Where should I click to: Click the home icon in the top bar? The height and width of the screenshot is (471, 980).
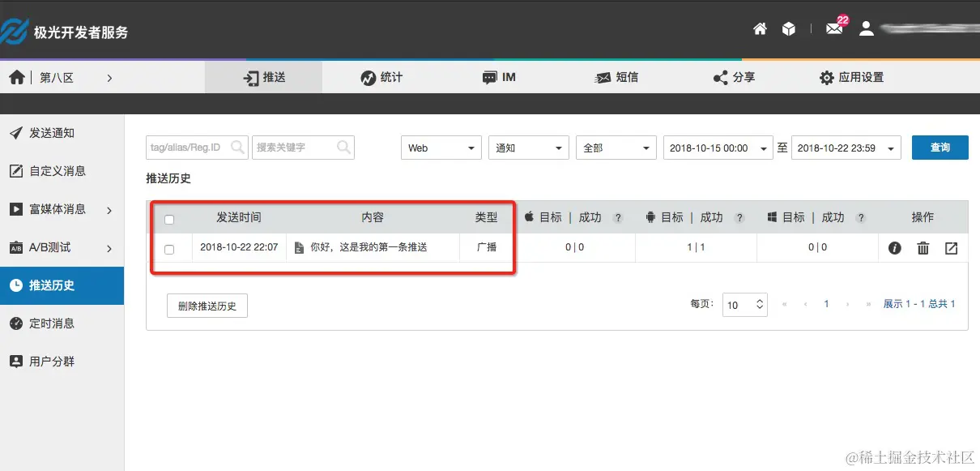click(760, 28)
